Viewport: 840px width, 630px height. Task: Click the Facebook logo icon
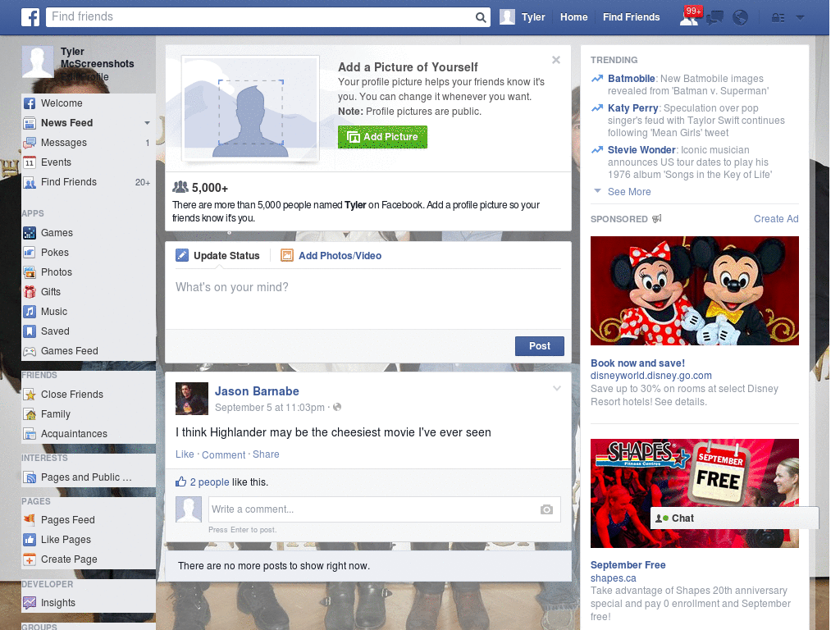pos(30,17)
